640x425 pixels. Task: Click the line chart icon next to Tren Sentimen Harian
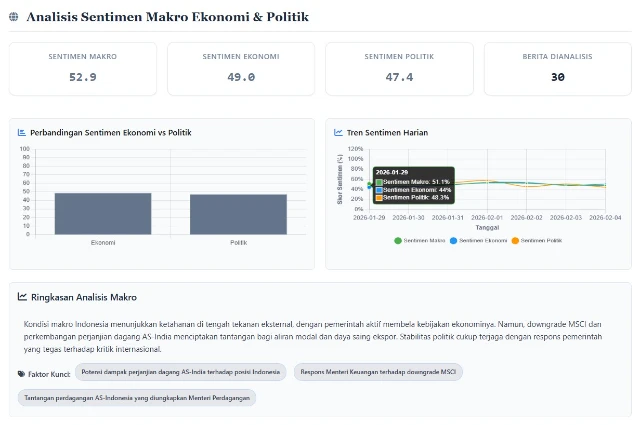pos(338,132)
